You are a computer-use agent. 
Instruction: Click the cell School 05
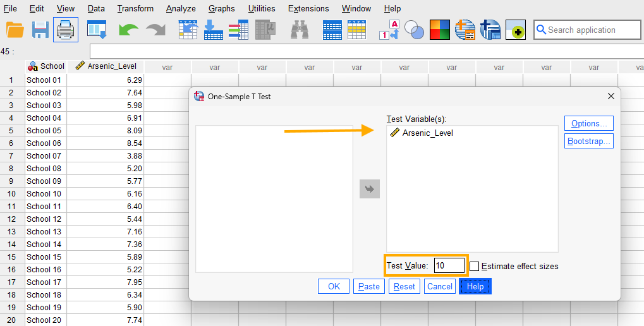[46, 131]
